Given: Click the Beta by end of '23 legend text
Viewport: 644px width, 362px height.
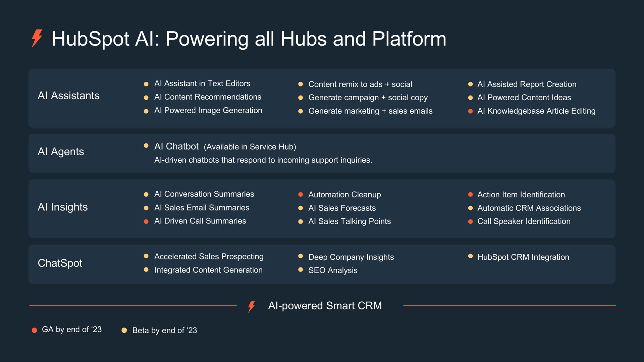Looking at the screenshot, I should pyautogui.click(x=165, y=330).
